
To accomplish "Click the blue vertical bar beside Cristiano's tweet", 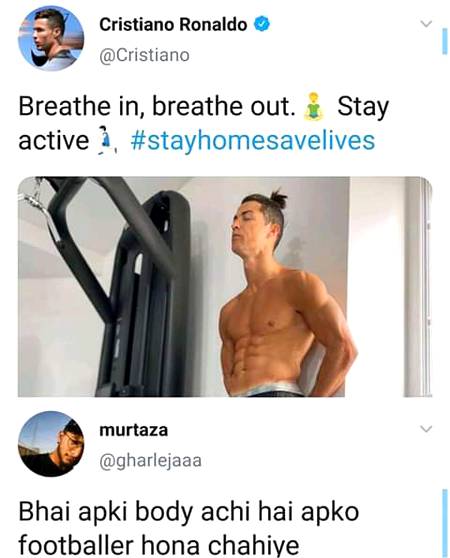I will [x=444, y=41].
